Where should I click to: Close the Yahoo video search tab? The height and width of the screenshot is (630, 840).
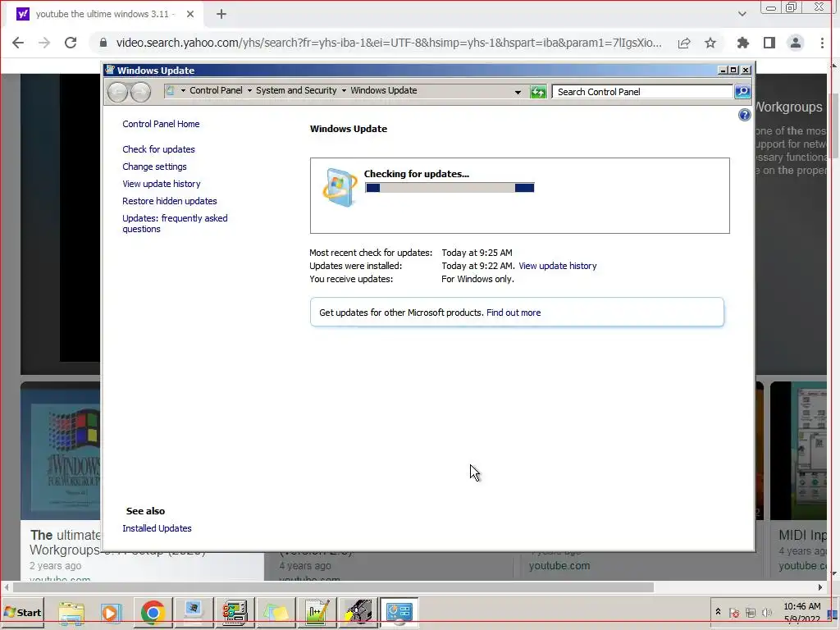coord(190,15)
